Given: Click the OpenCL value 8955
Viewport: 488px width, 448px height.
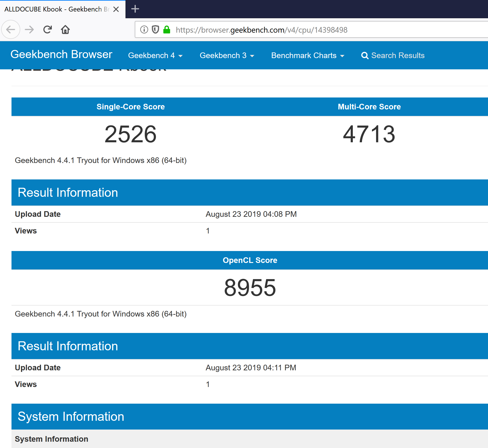Looking at the screenshot, I should [250, 287].
